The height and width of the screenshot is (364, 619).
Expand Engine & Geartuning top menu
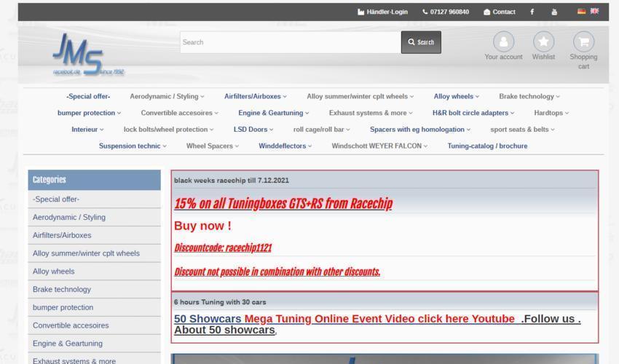(274, 113)
